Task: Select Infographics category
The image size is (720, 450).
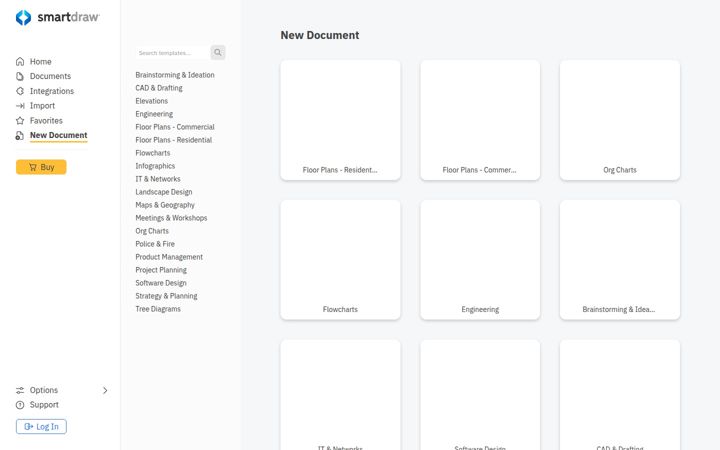Action: point(155,166)
